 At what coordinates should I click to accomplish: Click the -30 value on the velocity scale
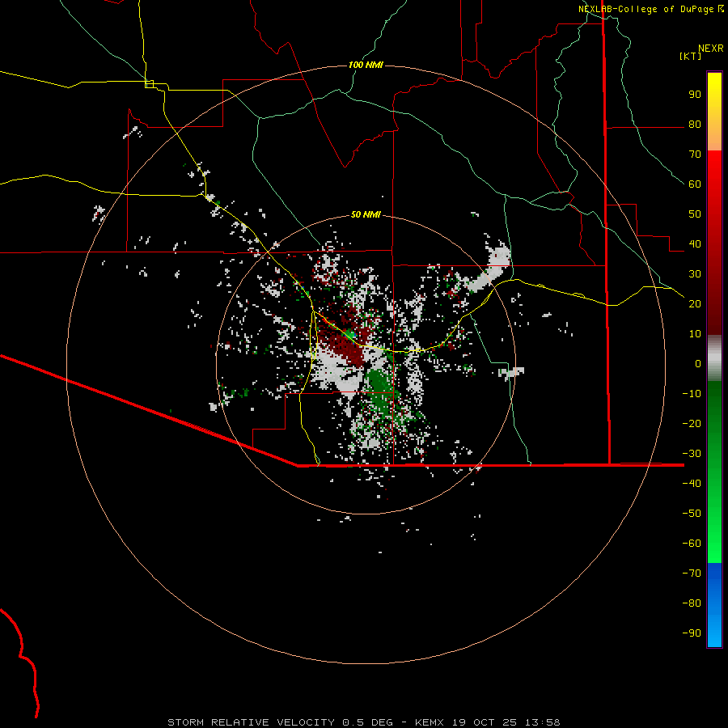692,454
